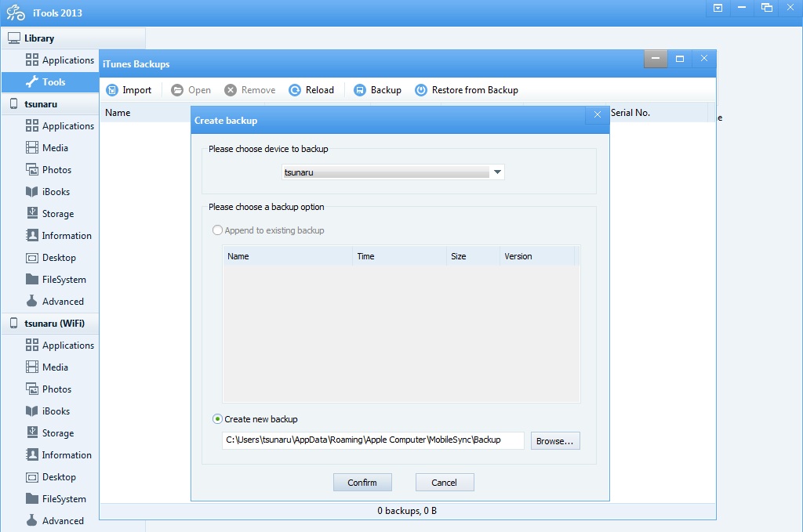Confirm the backup creation
803x532 pixels.
362,483
